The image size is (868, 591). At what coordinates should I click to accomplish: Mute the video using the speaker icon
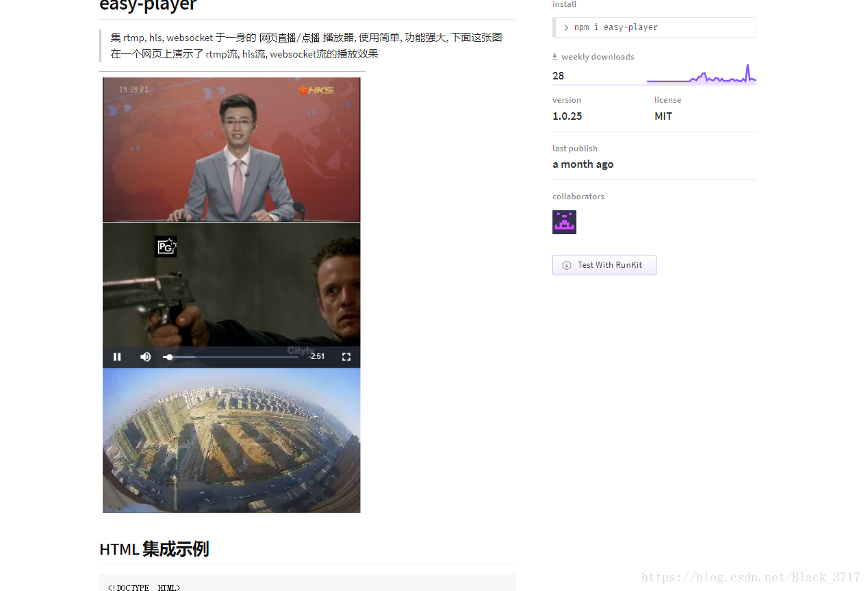(145, 357)
